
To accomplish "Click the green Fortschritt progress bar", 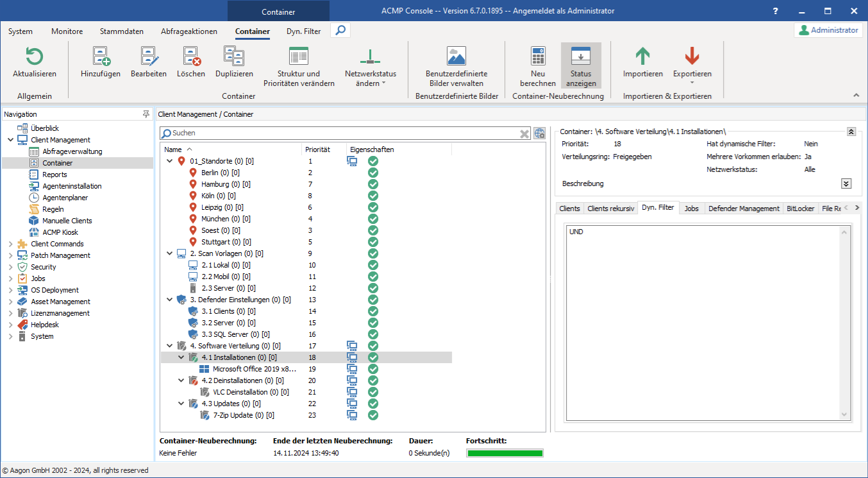I will pos(505,453).
